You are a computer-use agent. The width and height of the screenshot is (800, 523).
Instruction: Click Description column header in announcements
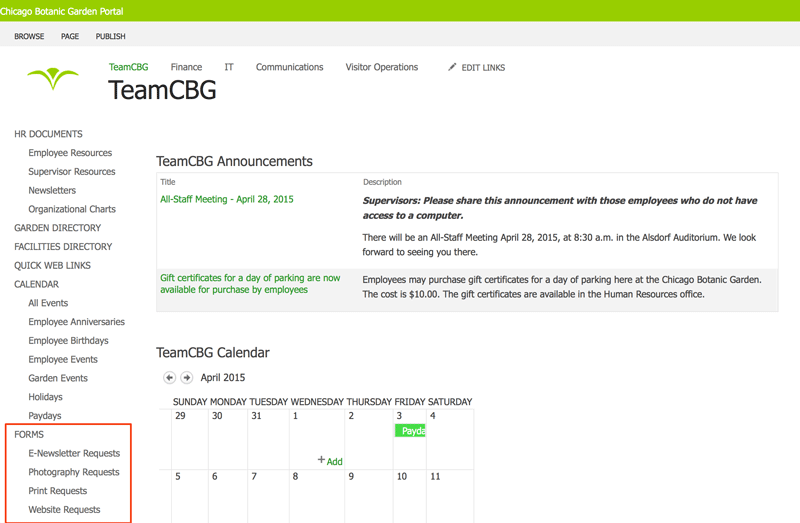point(382,182)
